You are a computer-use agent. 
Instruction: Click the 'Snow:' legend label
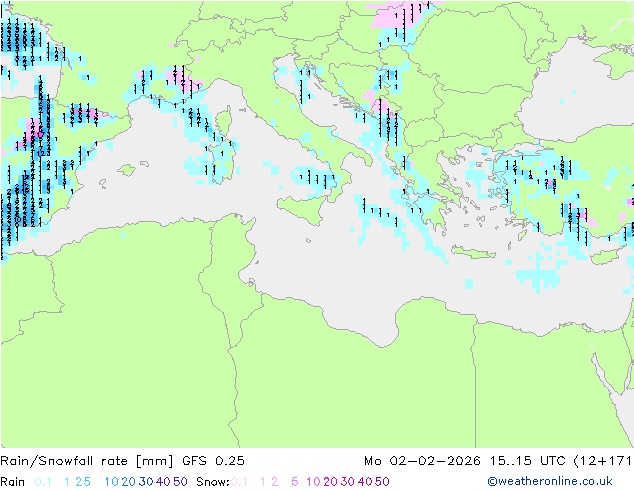213,482
